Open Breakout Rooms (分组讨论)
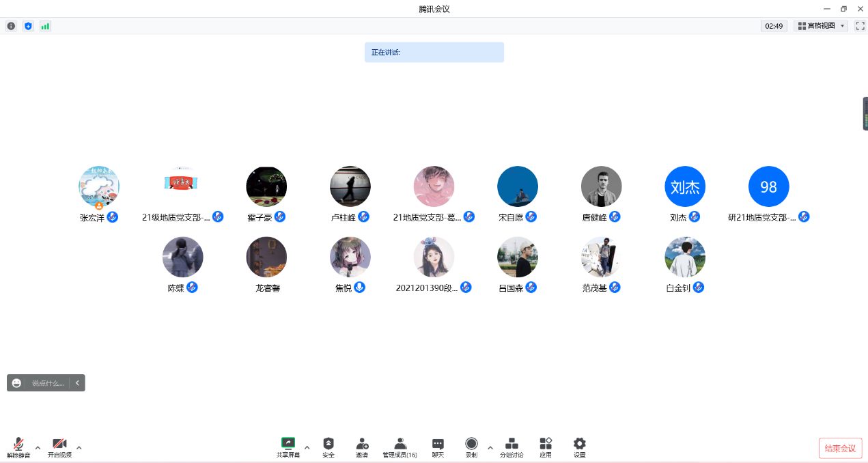Viewport: 868px width, 463px height. [x=512, y=447]
